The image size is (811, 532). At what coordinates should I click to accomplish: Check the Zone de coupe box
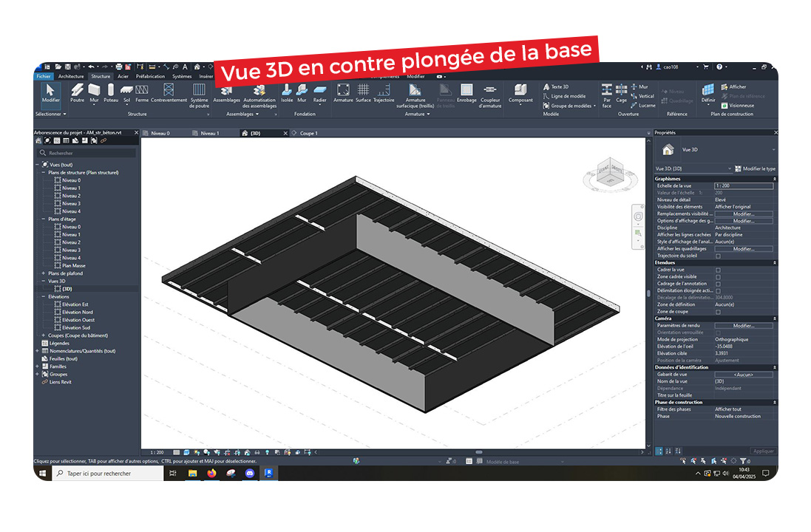pos(718,312)
